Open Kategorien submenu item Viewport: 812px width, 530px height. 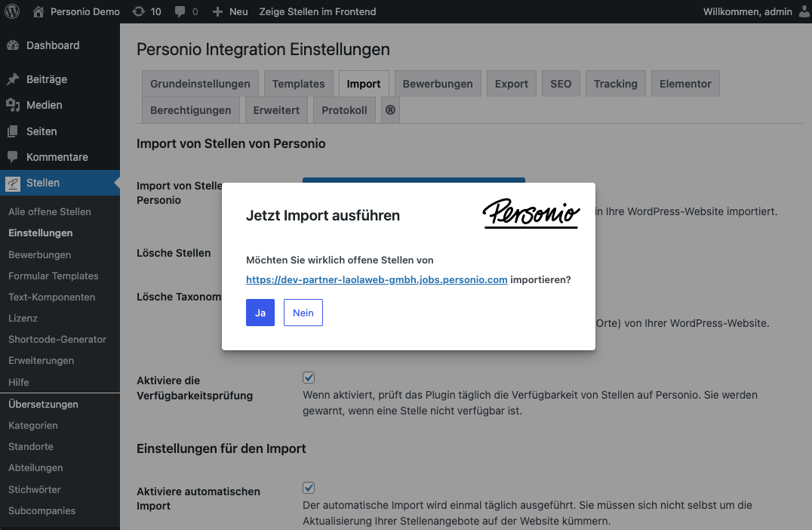click(x=33, y=425)
